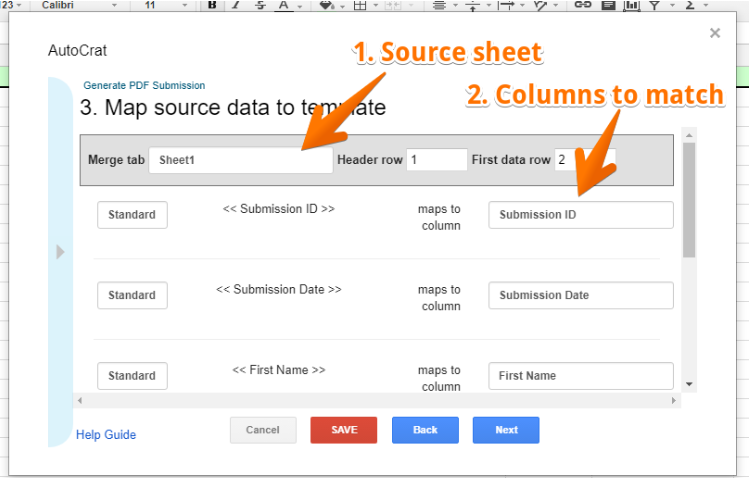This screenshot has height=478, width=750.
Task: Open the Submission ID column dropdown
Action: (x=581, y=215)
